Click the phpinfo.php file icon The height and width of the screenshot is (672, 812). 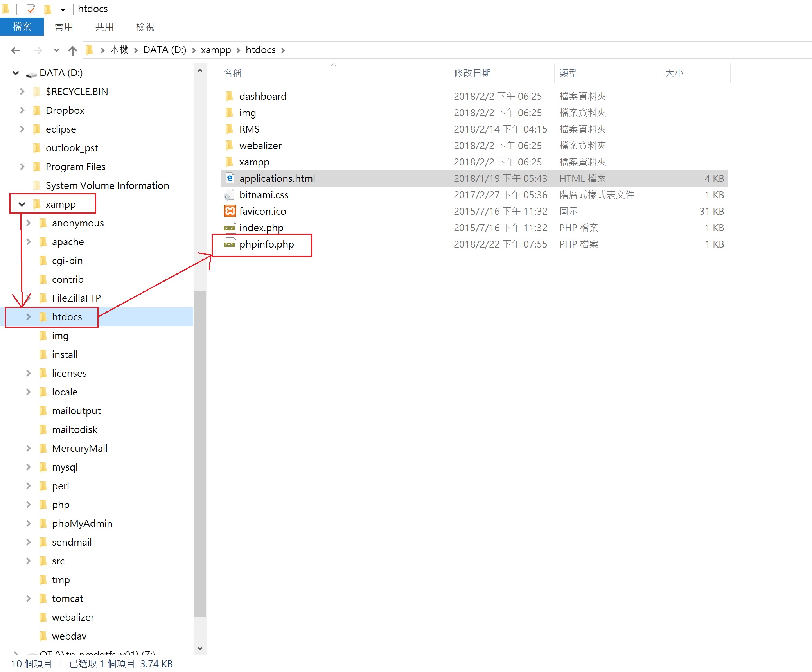230,244
